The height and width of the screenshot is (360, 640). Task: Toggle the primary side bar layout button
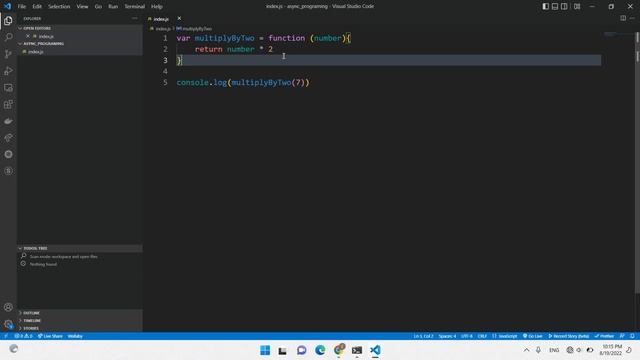pyautogui.click(x=546, y=6)
